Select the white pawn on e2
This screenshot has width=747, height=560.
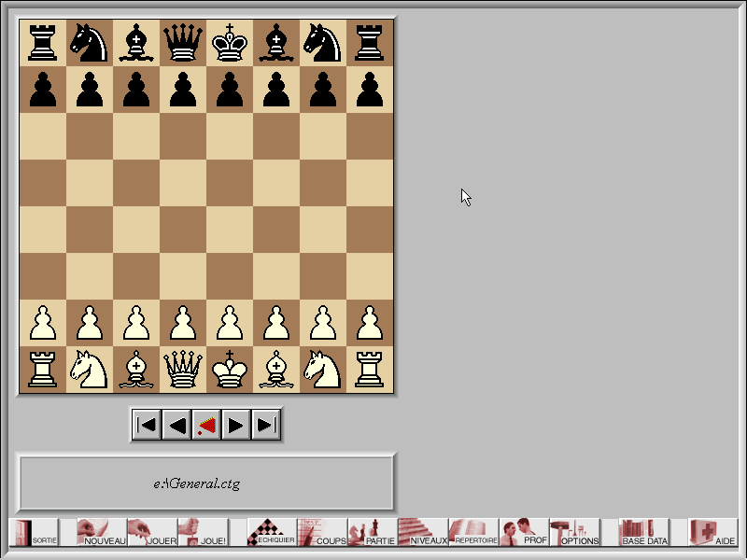point(230,323)
